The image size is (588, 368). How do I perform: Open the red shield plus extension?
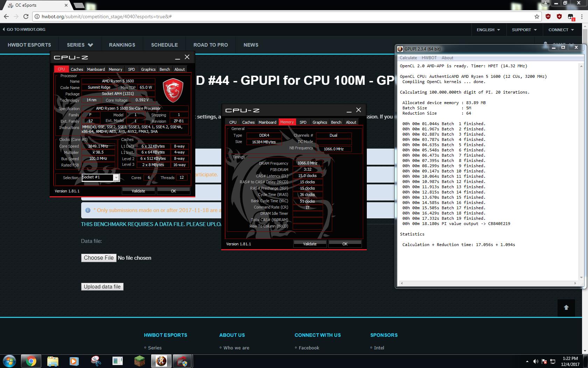coord(559,16)
